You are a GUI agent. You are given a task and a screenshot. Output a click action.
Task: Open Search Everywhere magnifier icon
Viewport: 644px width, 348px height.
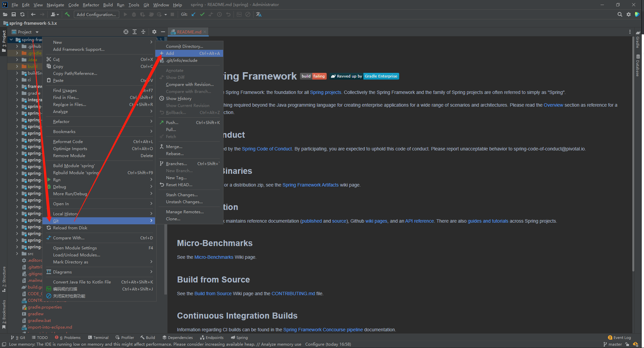620,14
